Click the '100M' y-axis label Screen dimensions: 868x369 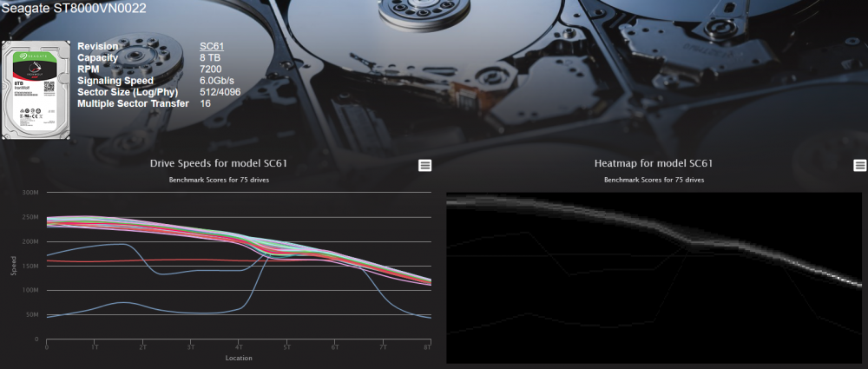[30, 290]
